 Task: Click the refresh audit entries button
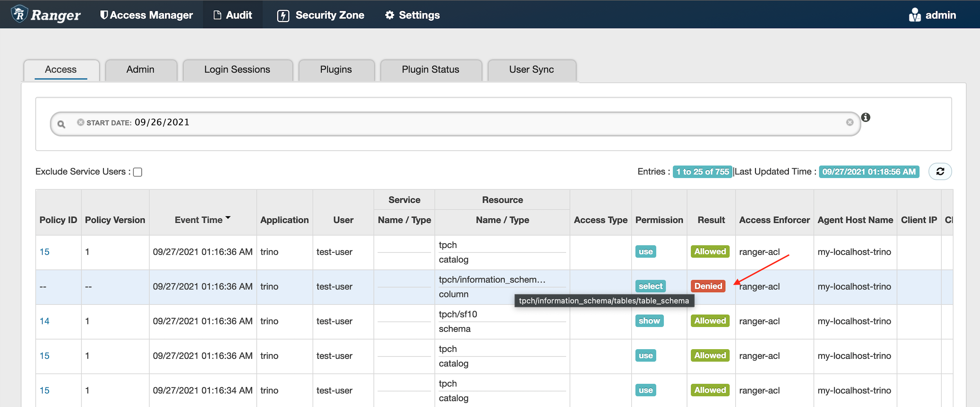939,171
